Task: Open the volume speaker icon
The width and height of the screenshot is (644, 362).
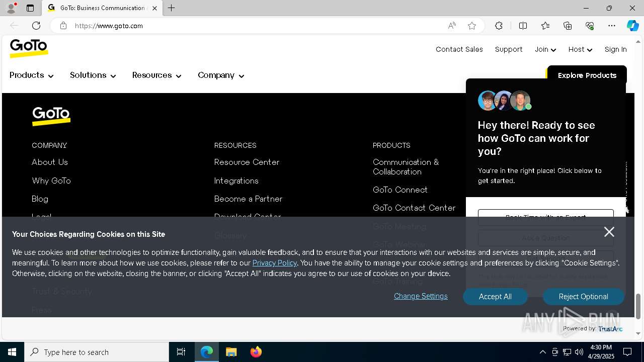Action: 579,352
